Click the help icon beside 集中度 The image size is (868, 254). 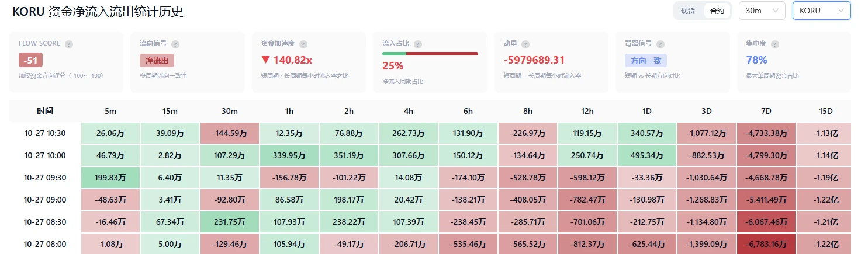coord(774,44)
